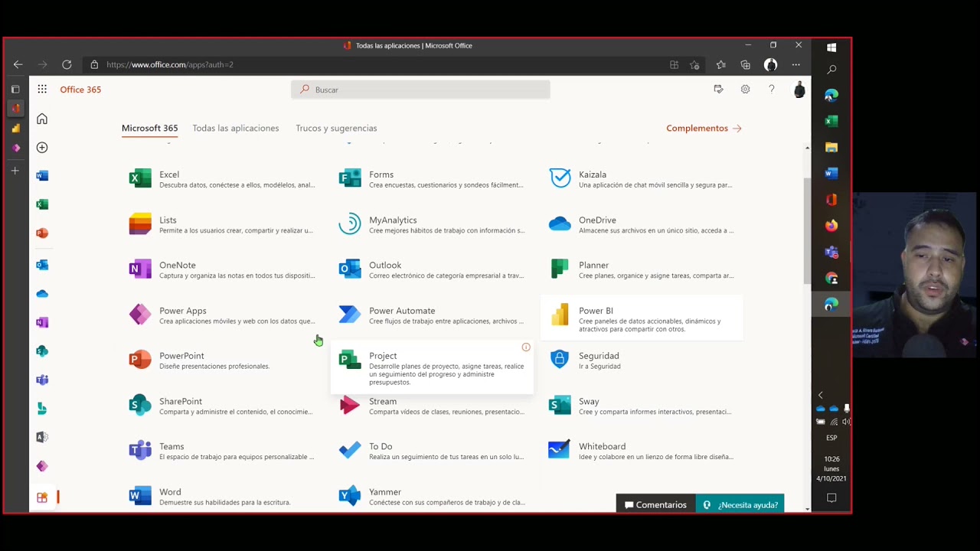The image size is (980, 551).
Task: Launch Power Apps from the list
Action: [x=222, y=315]
